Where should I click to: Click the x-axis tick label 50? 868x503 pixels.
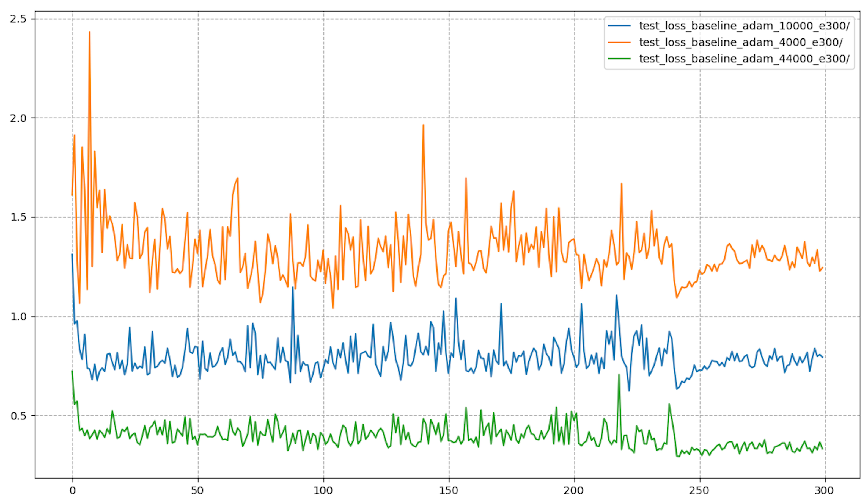(197, 491)
